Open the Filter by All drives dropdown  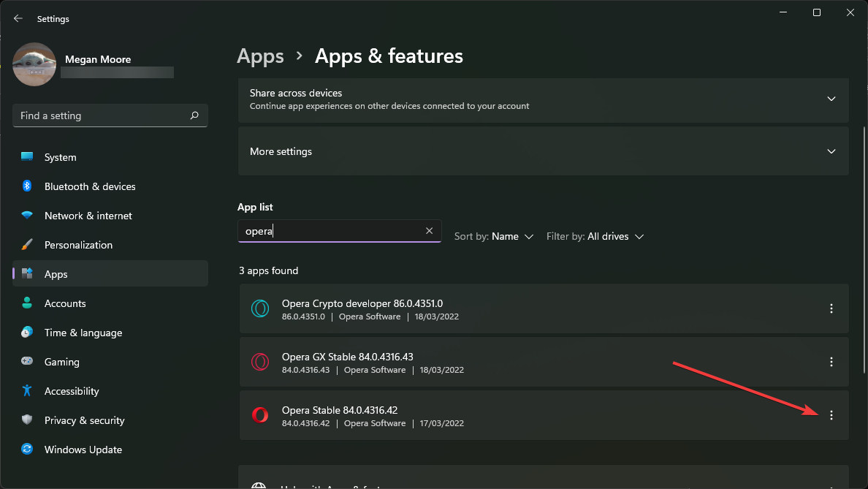pos(595,237)
